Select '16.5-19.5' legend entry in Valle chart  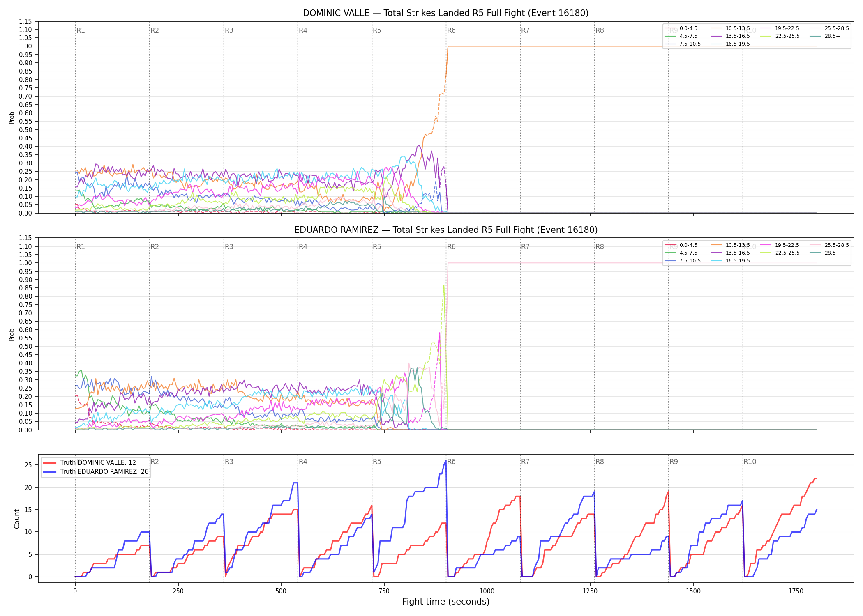point(731,44)
